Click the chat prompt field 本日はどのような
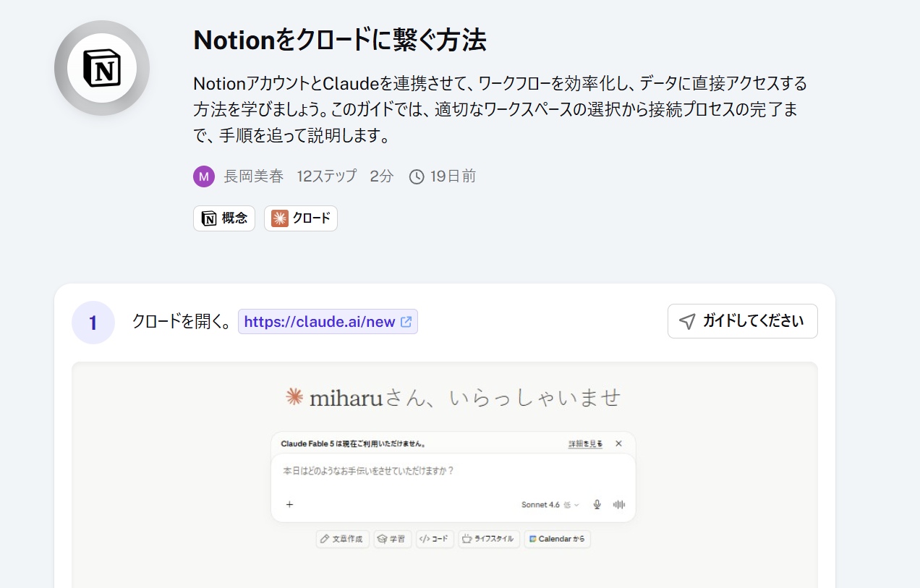The width and height of the screenshot is (920, 588). point(453,471)
